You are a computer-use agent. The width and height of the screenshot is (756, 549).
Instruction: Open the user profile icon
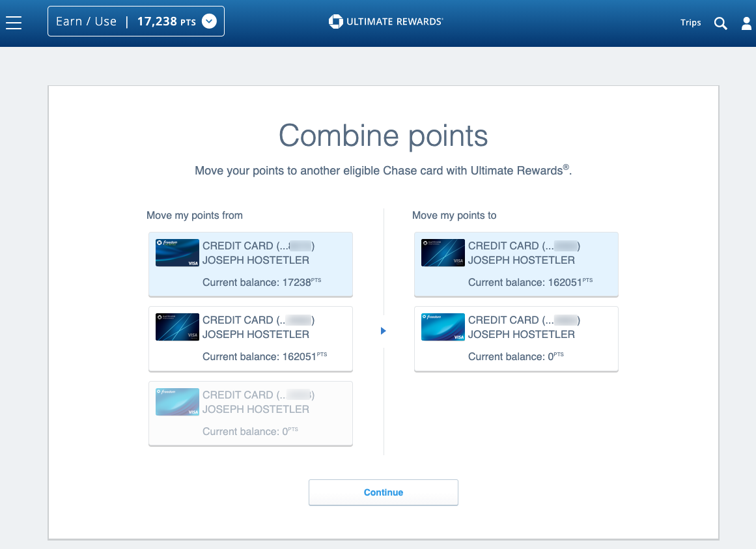click(746, 23)
